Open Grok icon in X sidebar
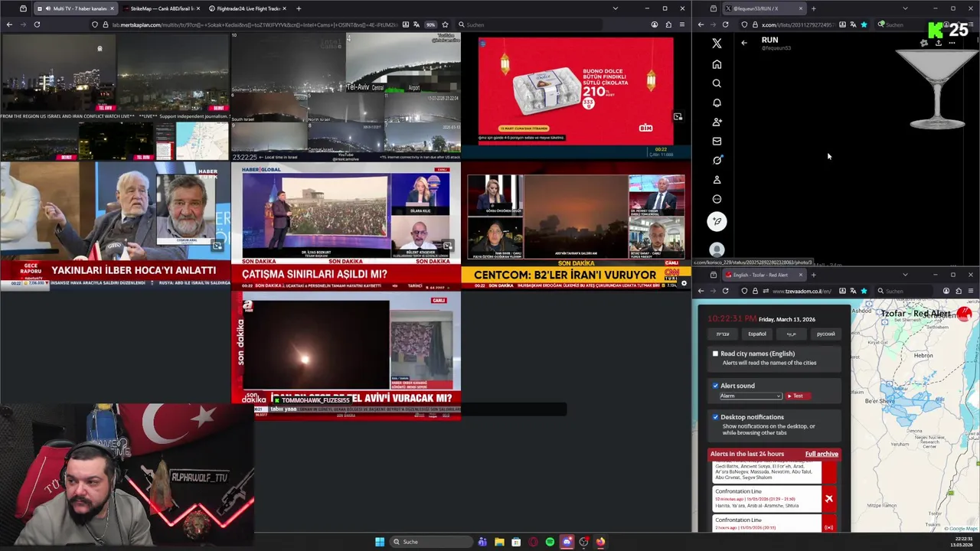The image size is (980, 551). click(x=717, y=160)
